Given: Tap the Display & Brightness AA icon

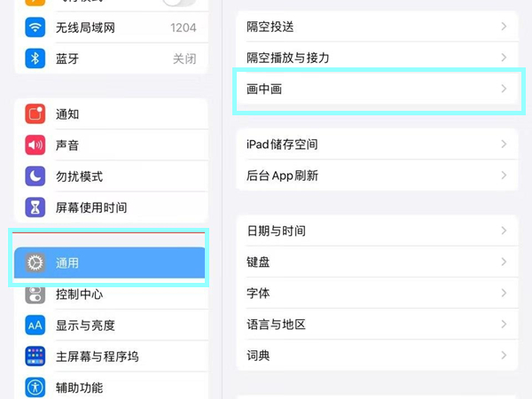Looking at the screenshot, I should click(x=35, y=325).
